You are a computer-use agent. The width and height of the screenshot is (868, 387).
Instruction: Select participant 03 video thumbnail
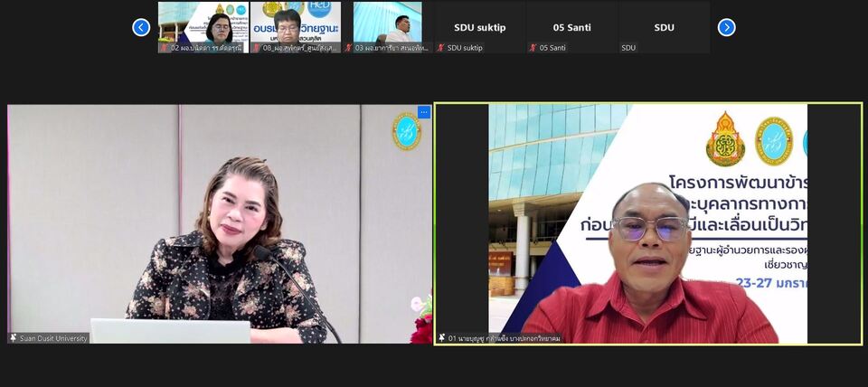tap(388, 27)
